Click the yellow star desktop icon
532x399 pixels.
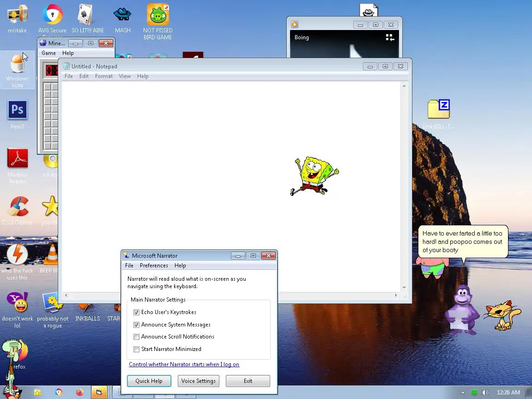pos(50,206)
